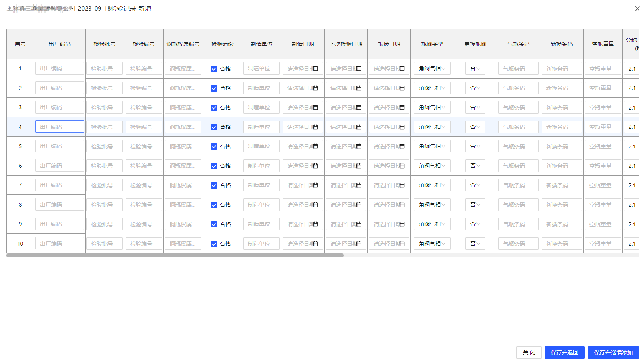Screen dimensions: 644x363
Task: Open calendar icon for 下次检验日期 in row 10
Action: 359,244
